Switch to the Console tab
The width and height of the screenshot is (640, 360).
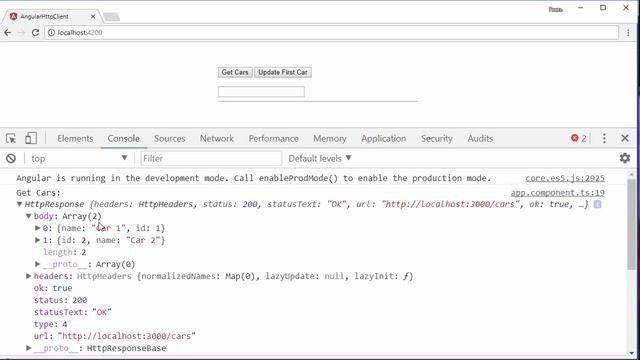click(124, 139)
